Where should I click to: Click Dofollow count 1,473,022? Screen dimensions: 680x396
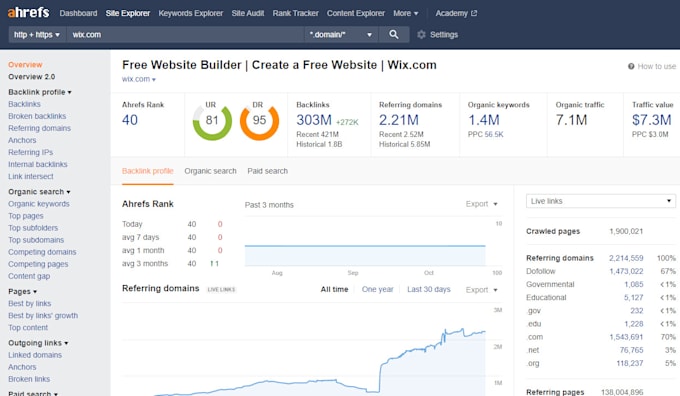pos(626,271)
